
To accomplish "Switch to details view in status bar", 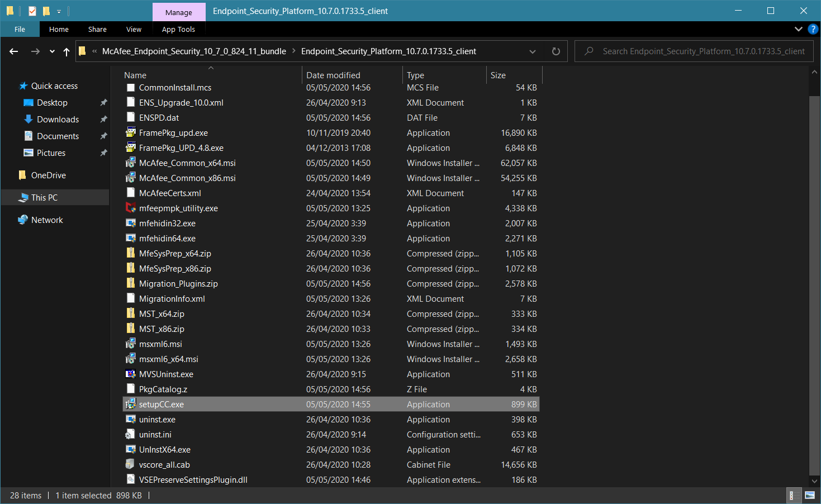I will (791, 495).
